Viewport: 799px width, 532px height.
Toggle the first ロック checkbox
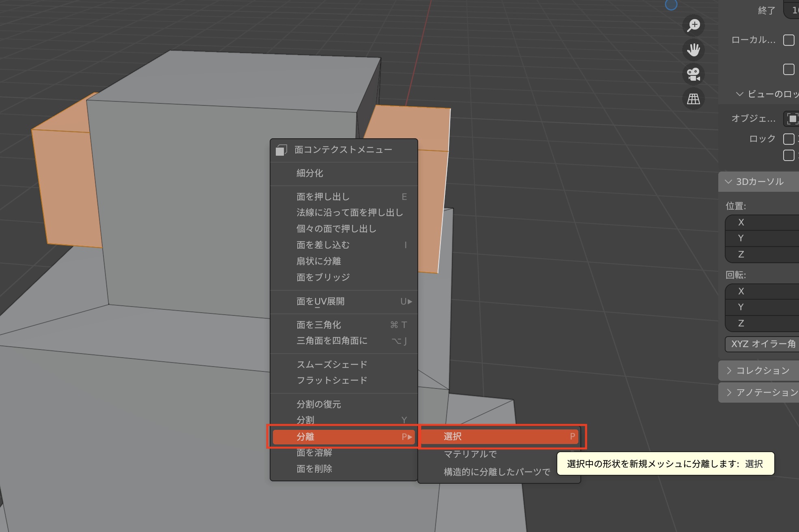(788, 139)
